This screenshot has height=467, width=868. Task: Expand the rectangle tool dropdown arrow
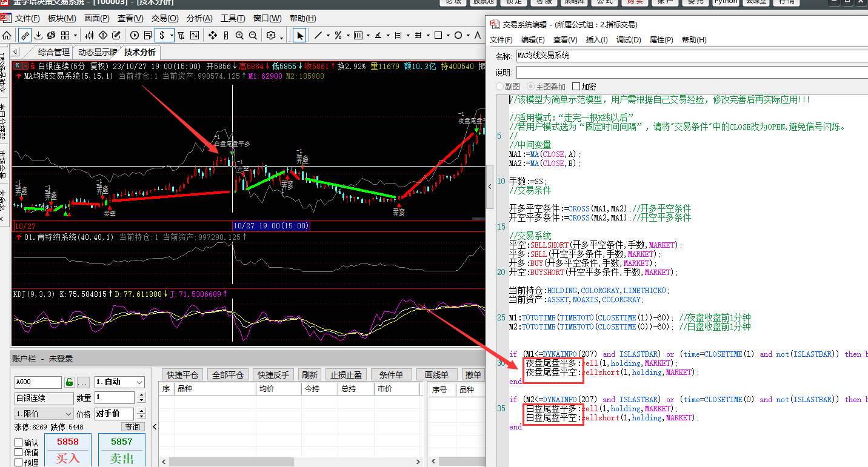tap(448, 35)
